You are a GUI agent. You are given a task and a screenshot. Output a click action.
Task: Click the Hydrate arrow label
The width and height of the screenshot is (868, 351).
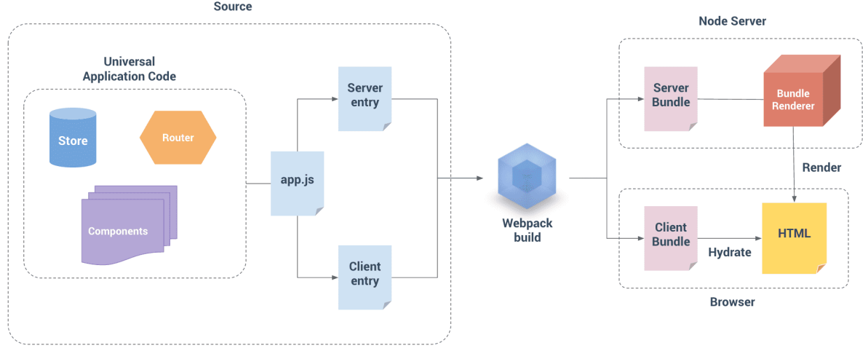tap(730, 253)
